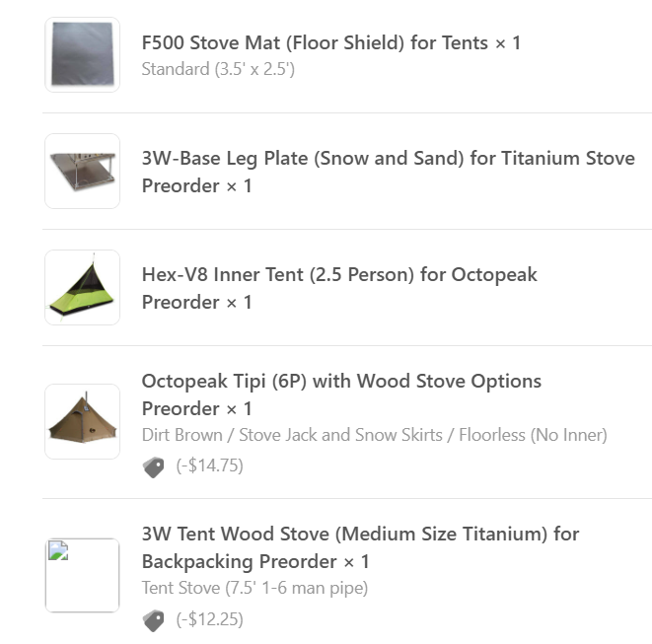Click the brown Octopeak Tipi thumbnail

click(x=82, y=421)
